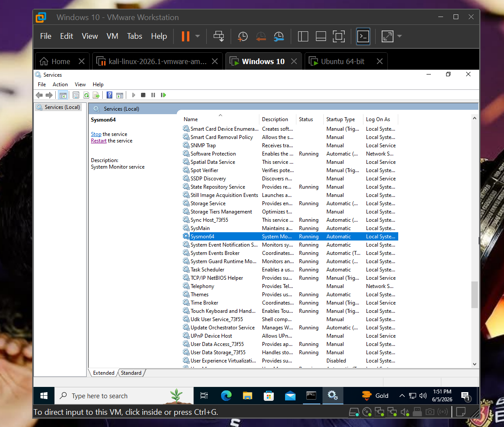Click the VMware sound card status icon
The height and width of the screenshot is (427, 504).
point(405,412)
